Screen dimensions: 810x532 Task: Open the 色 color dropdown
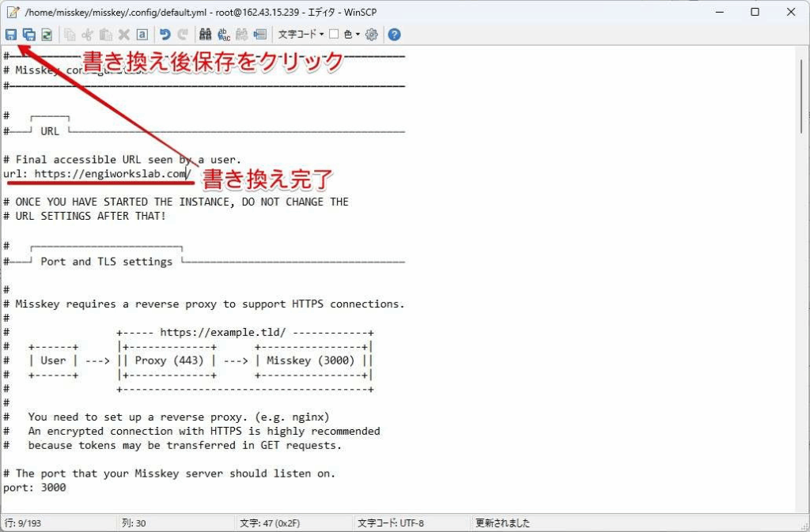352,35
